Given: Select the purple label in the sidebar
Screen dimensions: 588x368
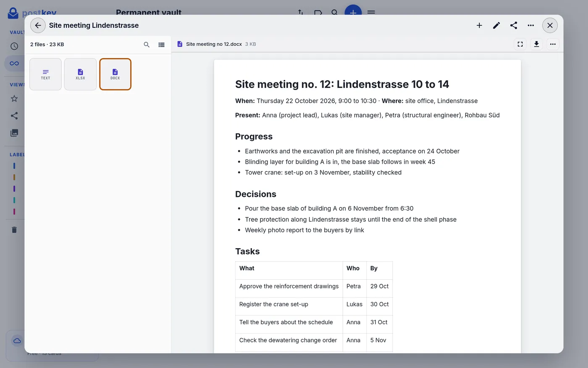Looking at the screenshot, I should coord(14,189).
